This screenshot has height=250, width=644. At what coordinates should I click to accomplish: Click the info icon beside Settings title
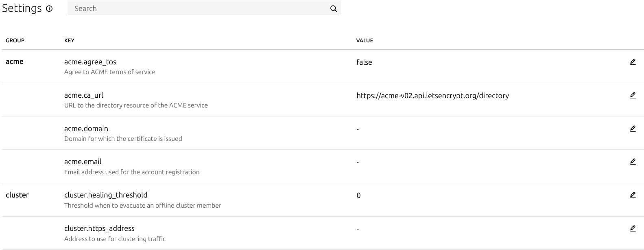tap(49, 9)
